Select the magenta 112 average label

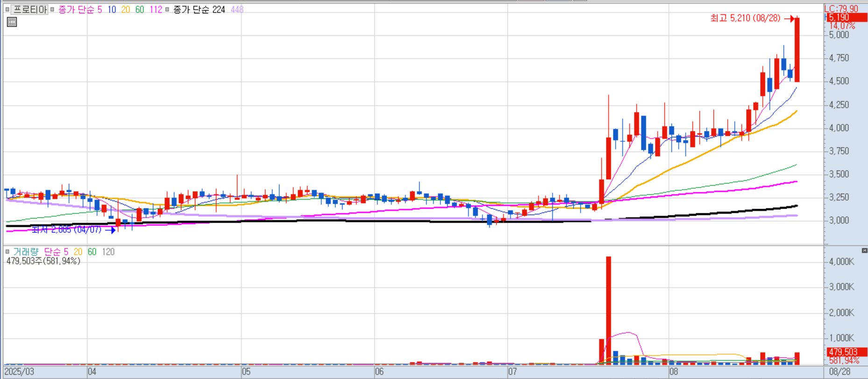coord(156,9)
